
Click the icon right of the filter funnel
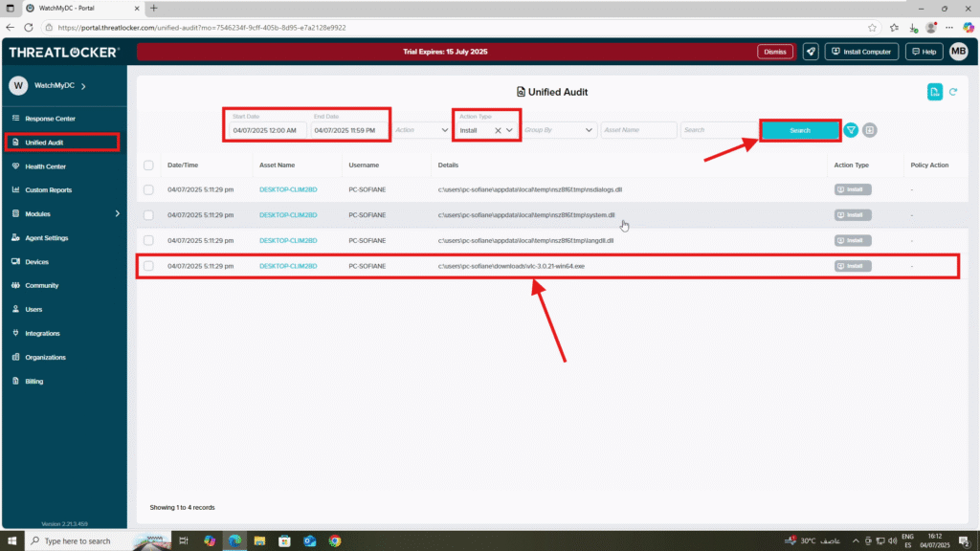pos(869,130)
